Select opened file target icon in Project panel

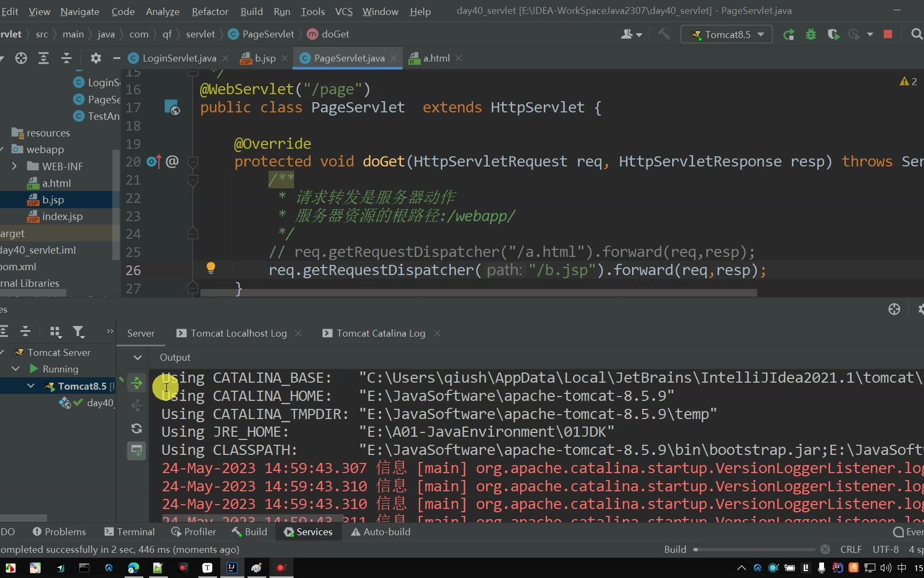tap(21, 58)
